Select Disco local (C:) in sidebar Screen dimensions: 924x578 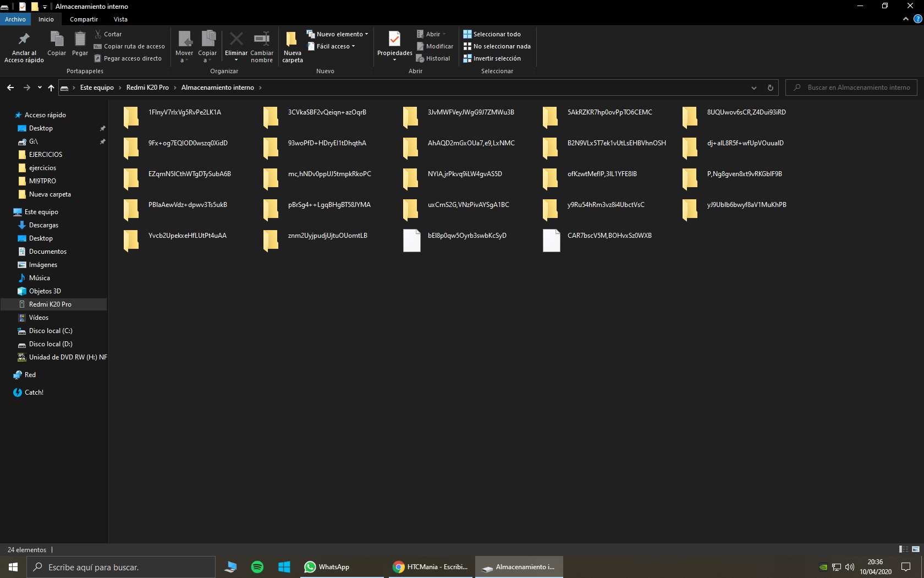click(51, 331)
